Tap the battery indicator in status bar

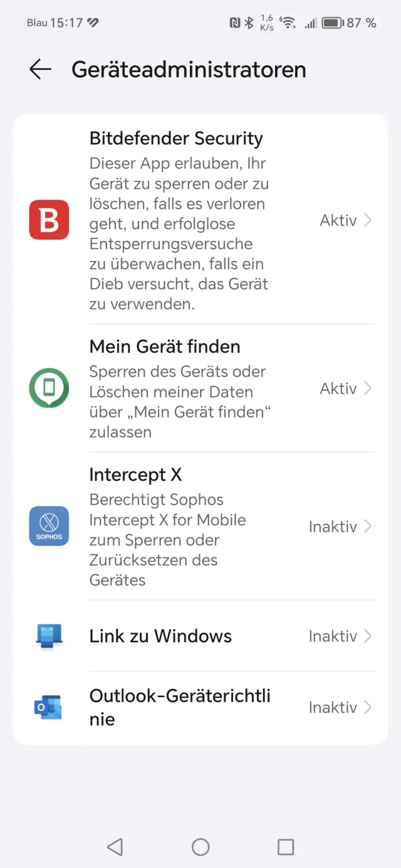pos(332,23)
